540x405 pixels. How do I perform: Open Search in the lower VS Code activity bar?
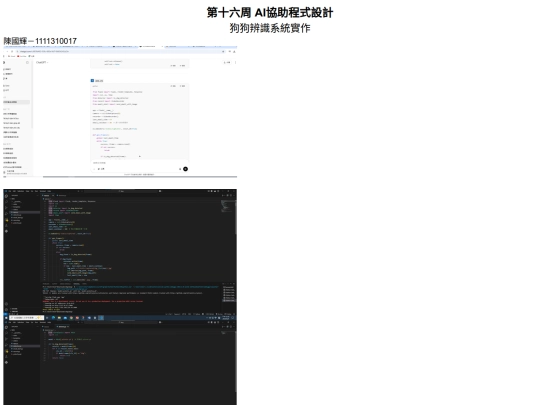(6, 333)
